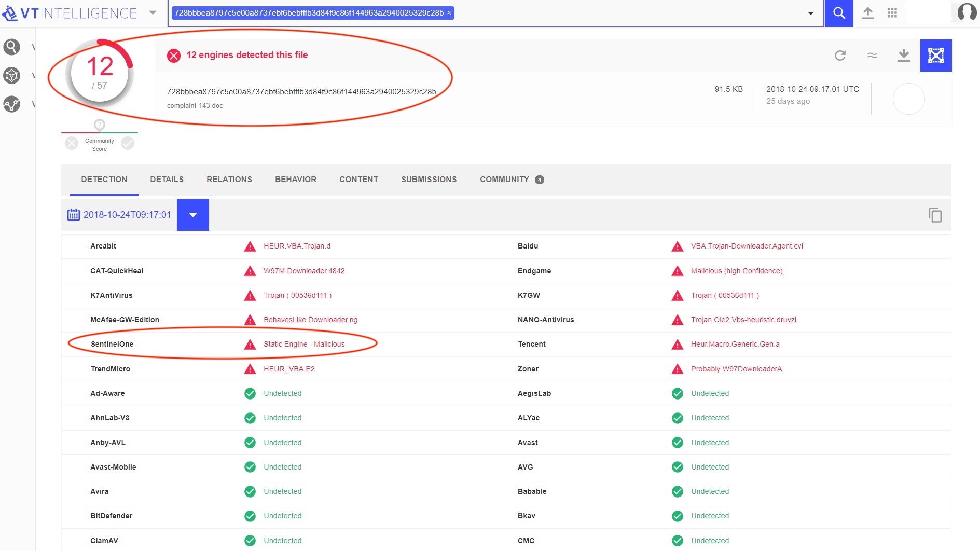Switch to the DETAILS tab

coord(167,180)
